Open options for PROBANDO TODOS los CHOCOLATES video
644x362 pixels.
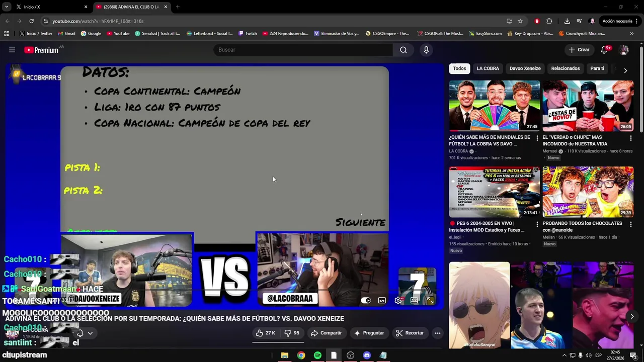pos(630,224)
